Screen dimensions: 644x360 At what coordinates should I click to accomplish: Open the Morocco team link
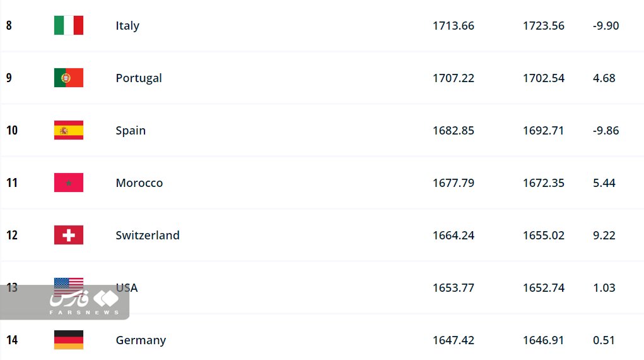139,183
